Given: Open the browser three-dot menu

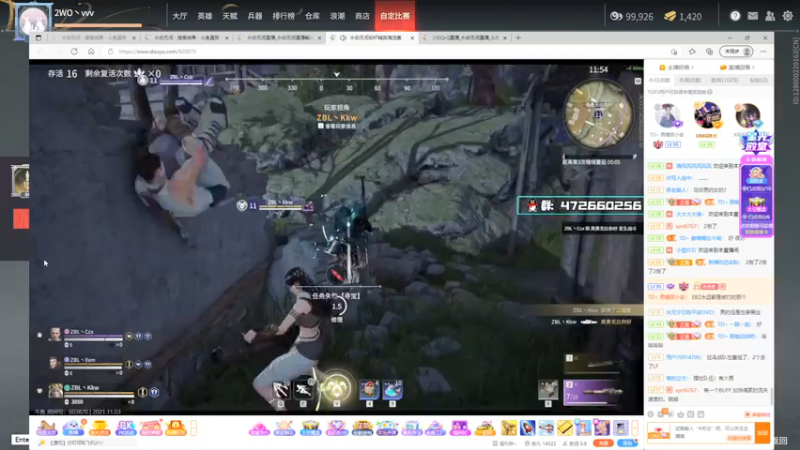Looking at the screenshot, I should tap(763, 52).
